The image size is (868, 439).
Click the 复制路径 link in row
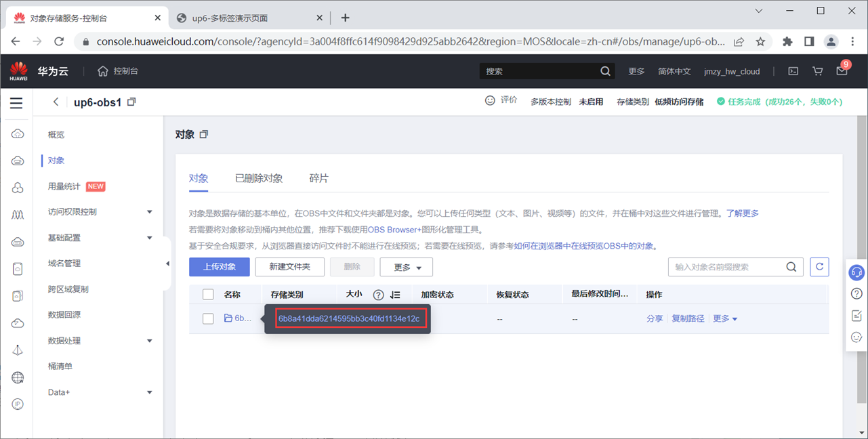point(688,318)
